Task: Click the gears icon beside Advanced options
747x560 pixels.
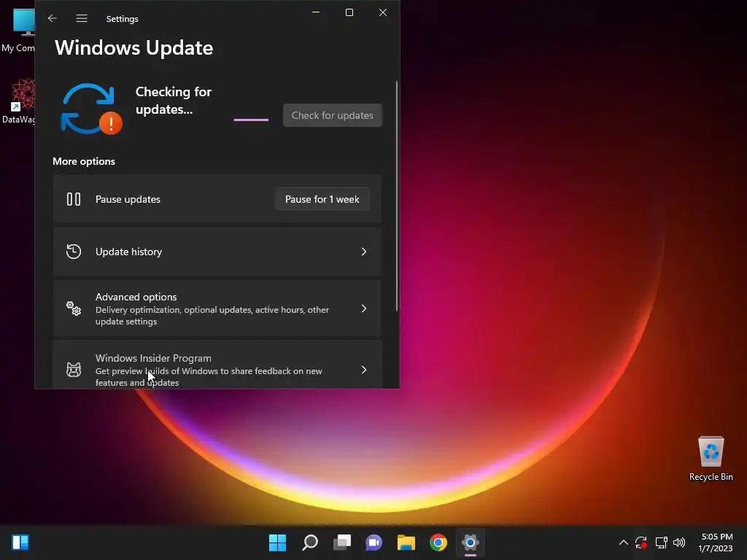Action: click(x=74, y=308)
